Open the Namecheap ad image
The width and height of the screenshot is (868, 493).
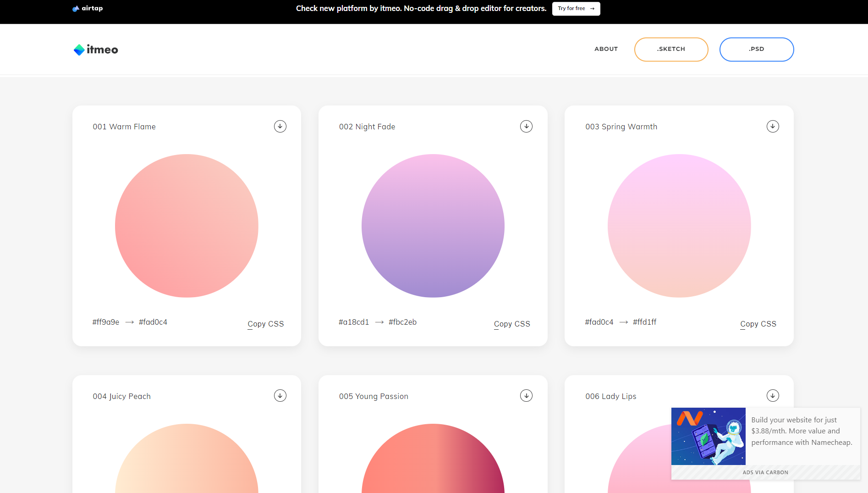[708, 436]
